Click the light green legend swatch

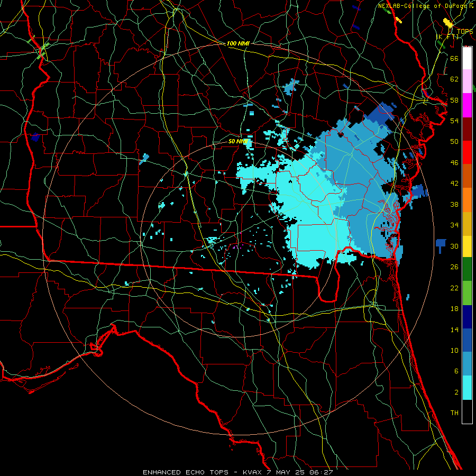pyautogui.click(x=467, y=292)
